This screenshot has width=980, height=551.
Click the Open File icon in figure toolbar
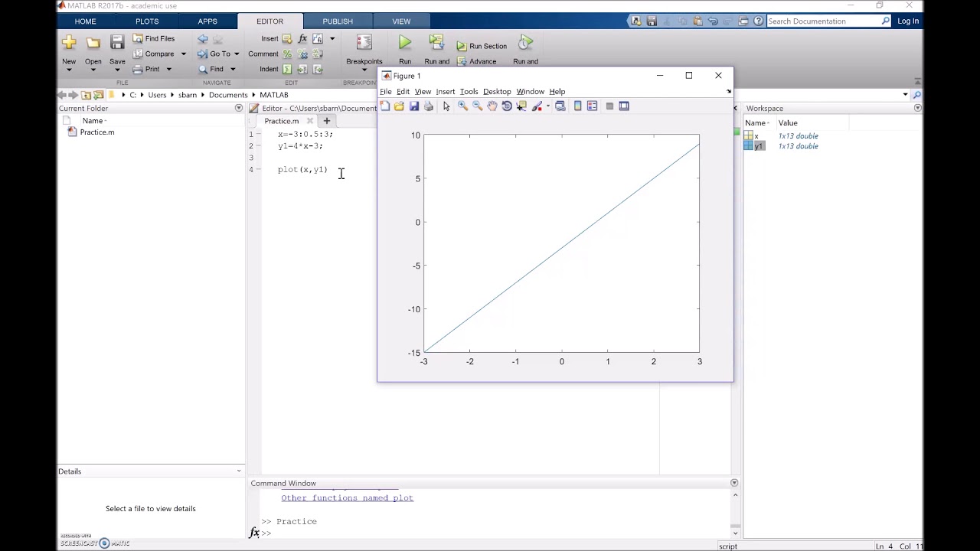tap(399, 106)
